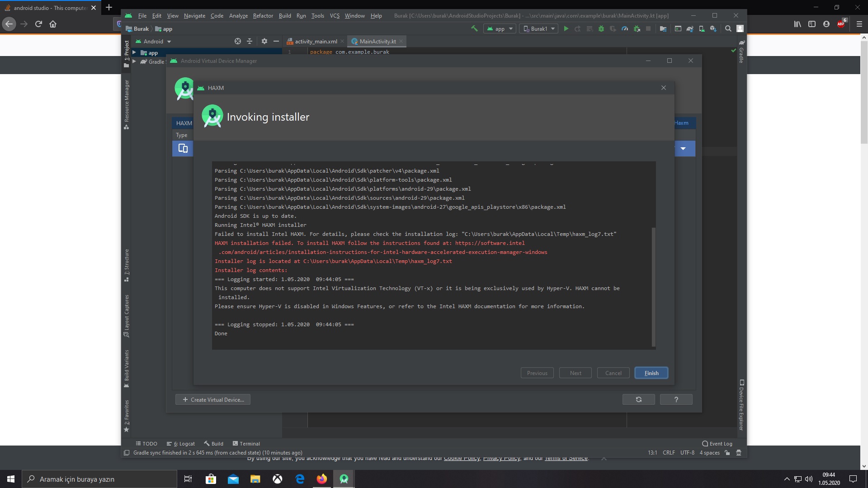868x488 pixels.
Task: Open Device File Explorer side tab
Action: pyautogui.click(x=741, y=405)
